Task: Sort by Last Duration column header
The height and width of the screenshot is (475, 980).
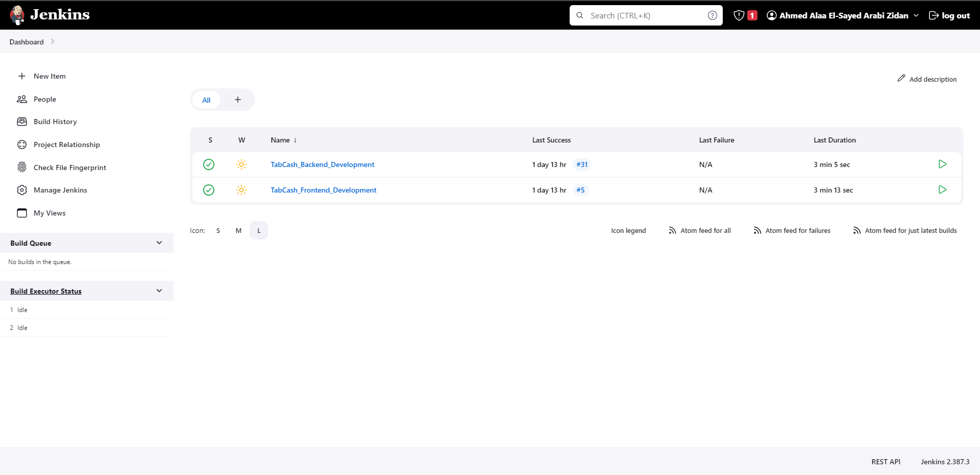Action: pyautogui.click(x=835, y=140)
